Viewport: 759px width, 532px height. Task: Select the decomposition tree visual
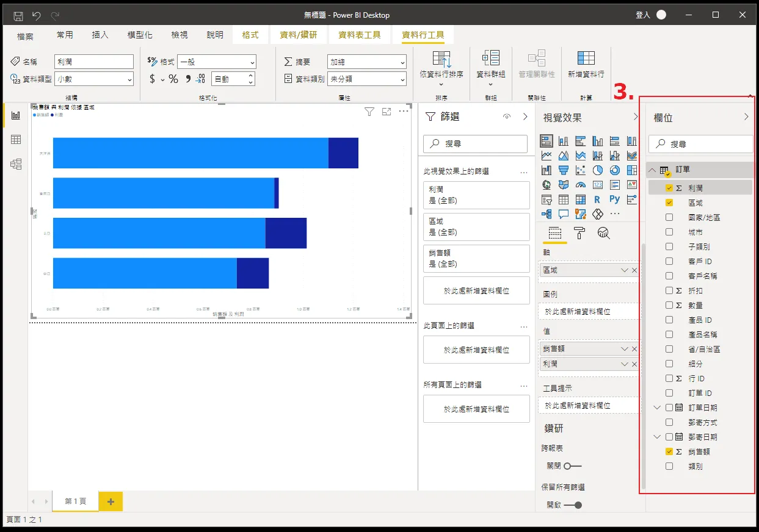(x=547, y=214)
